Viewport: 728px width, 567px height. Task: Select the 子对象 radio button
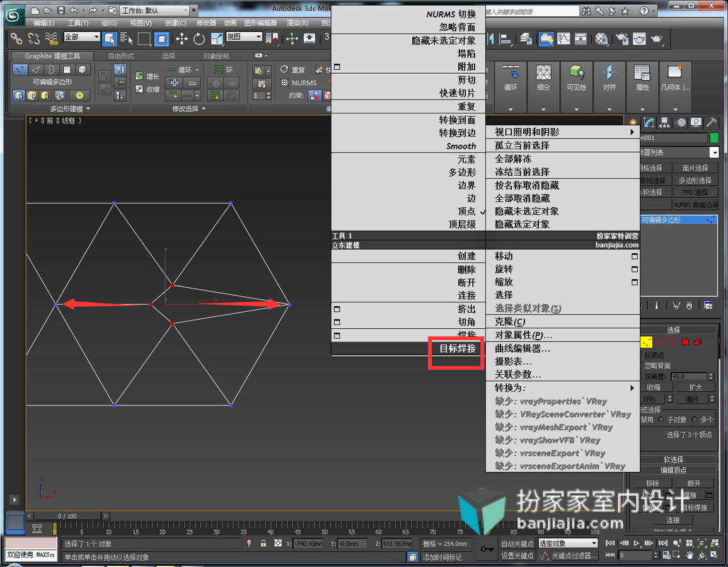click(661, 420)
